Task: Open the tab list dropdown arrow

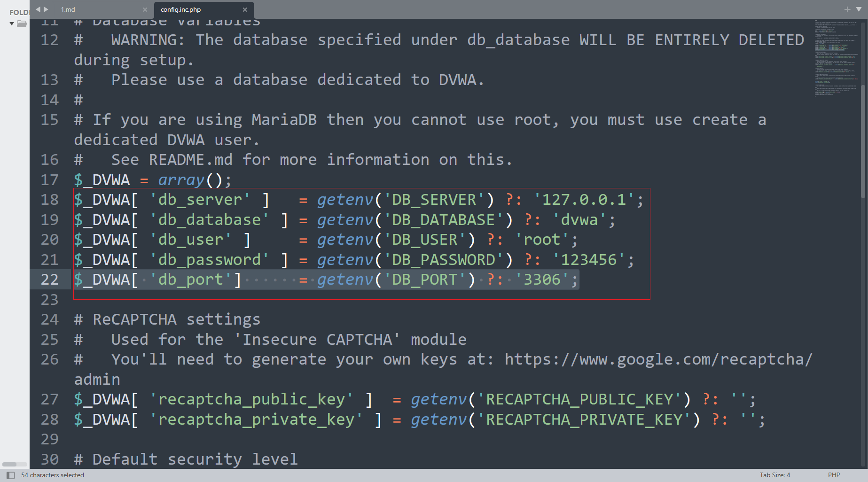Action: (x=859, y=9)
